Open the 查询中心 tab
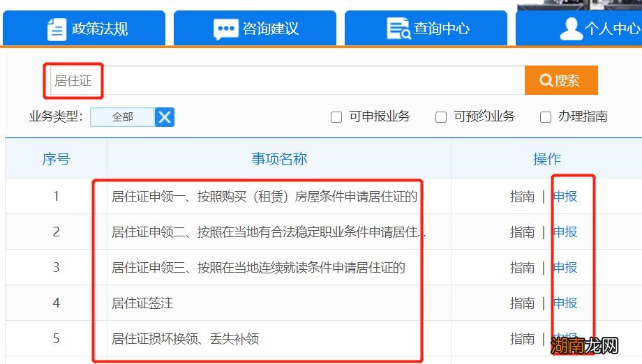The height and width of the screenshot is (364, 642). coord(426,28)
